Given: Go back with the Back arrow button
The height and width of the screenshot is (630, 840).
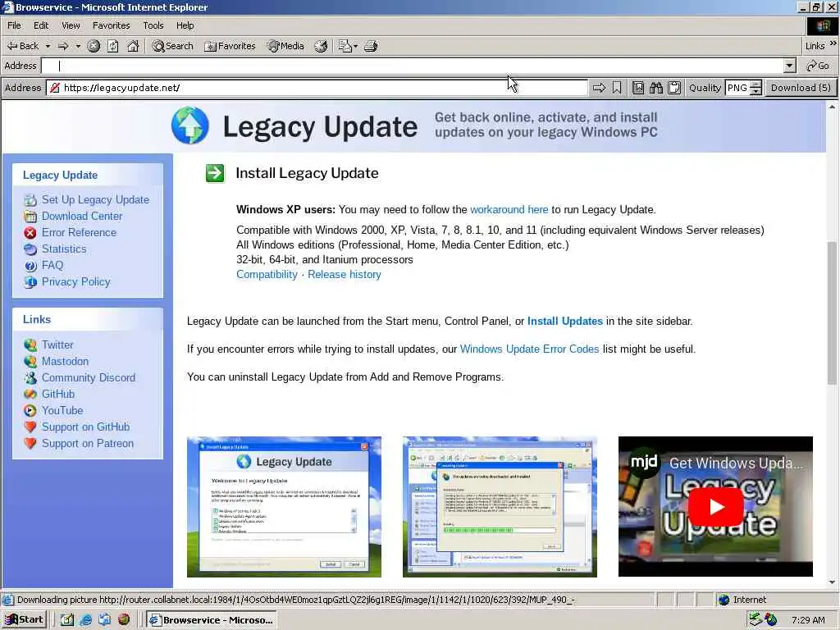Looking at the screenshot, I should pyautogui.click(x=22, y=46).
